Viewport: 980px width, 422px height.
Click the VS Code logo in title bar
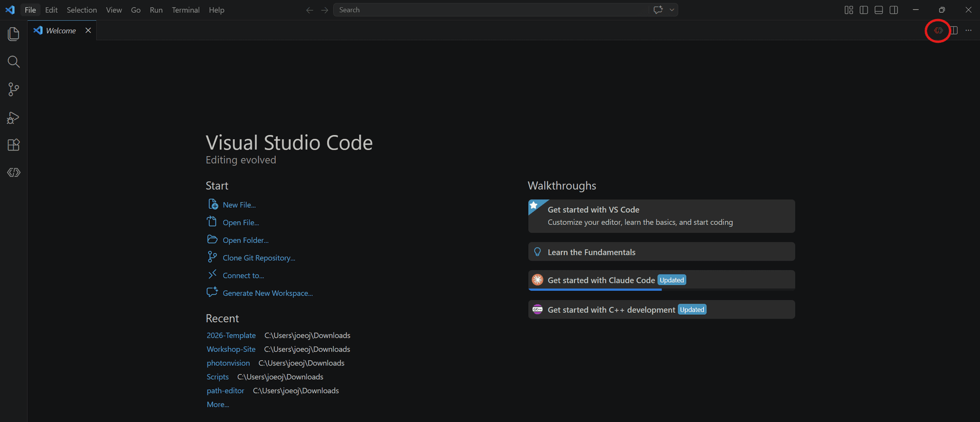click(x=10, y=10)
